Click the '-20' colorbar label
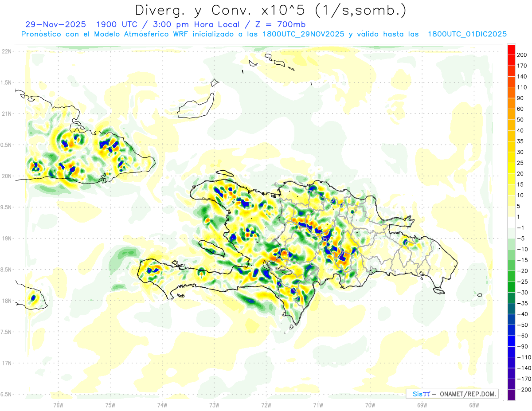The width and height of the screenshot is (532, 411). click(523, 271)
